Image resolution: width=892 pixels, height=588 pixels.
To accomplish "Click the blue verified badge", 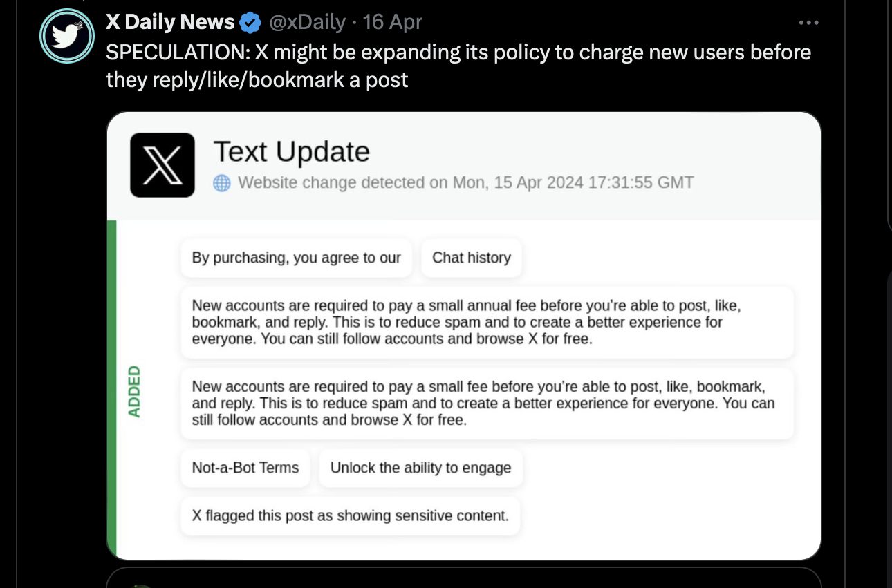I will pos(250,23).
